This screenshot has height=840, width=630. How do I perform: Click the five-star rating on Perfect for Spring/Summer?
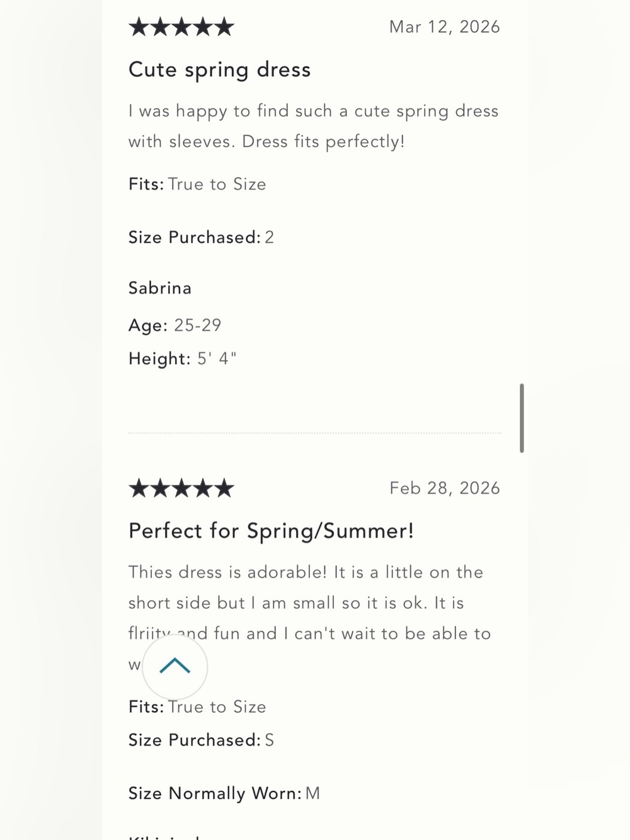[x=181, y=488]
